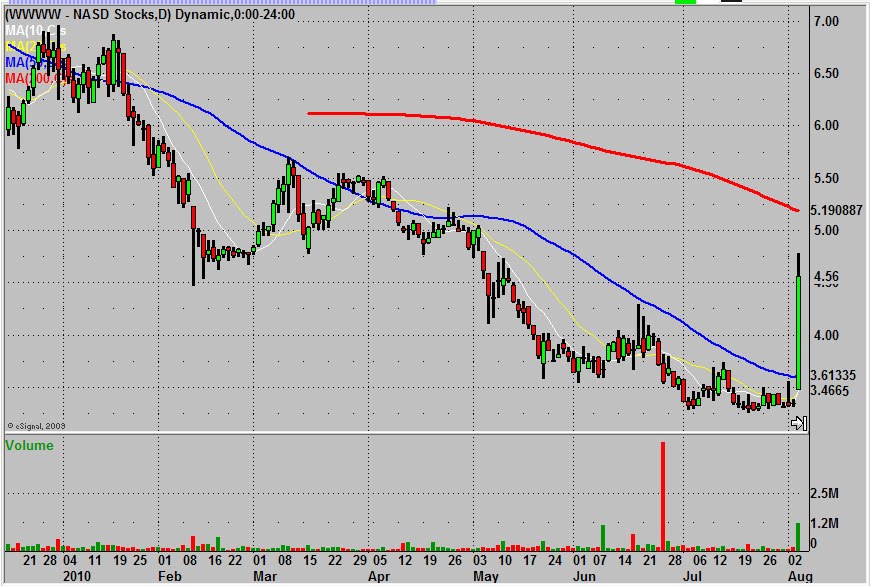Screen dimensions: 870x586
Task: Click the 16 date label on time axis
Action: 215,560
